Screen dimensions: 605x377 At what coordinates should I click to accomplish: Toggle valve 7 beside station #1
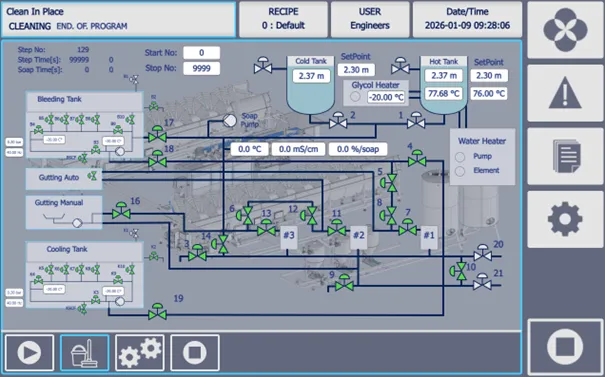[x=407, y=227]
